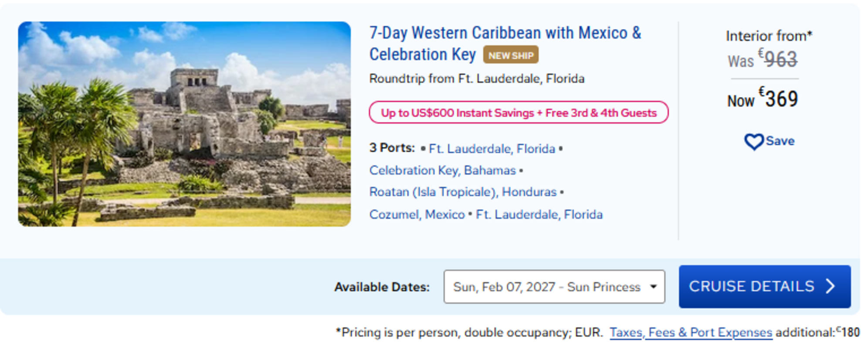Screen dimensions: 868x349
Task: Click the Was €963 crossed-out price
Action: pyautogui.click(x=763, y=59)
